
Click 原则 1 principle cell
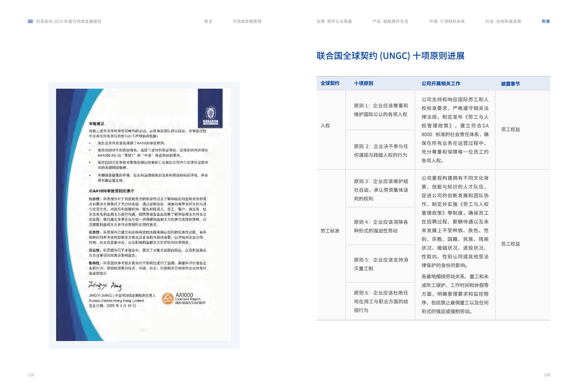(x=380, y=110)
